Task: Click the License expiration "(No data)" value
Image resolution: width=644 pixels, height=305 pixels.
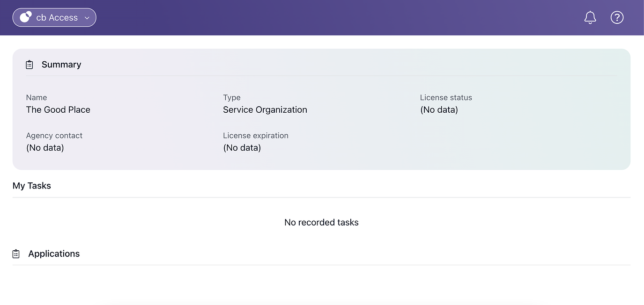Action: (242, 147)
